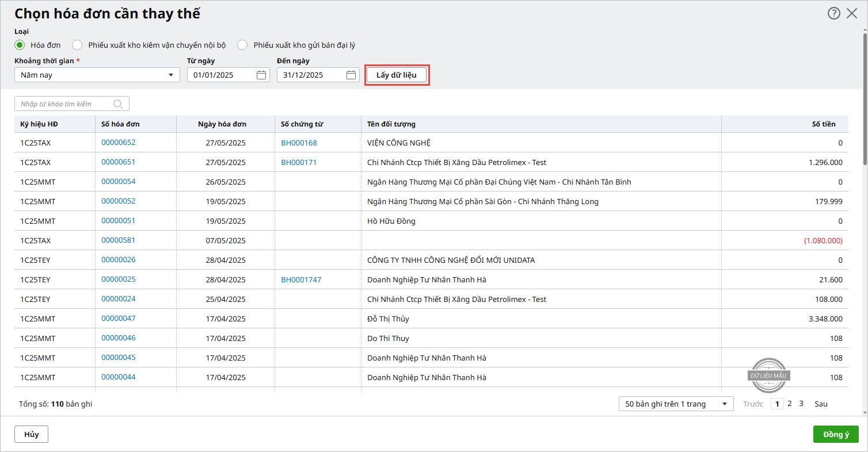Click Ngân Hàng Đại Chúng Việt Nam - Chi Nhánh Tân Bình

coord(499,182)
